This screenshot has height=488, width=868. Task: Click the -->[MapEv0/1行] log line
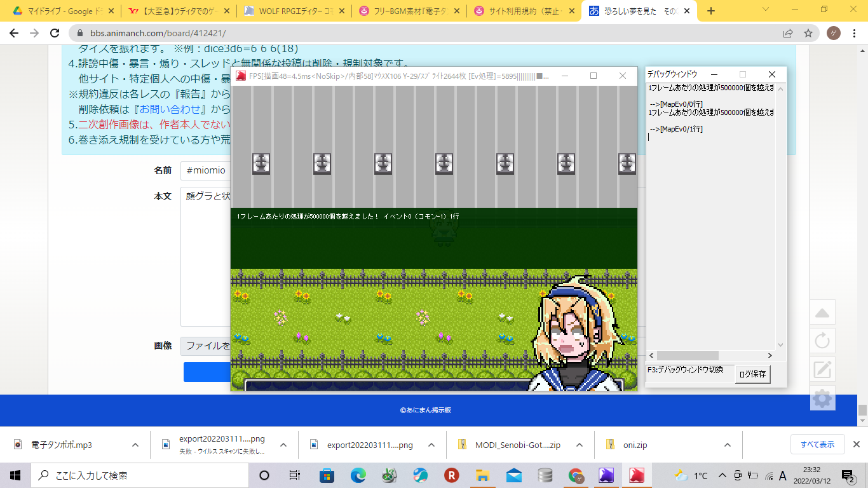(676, 129)
